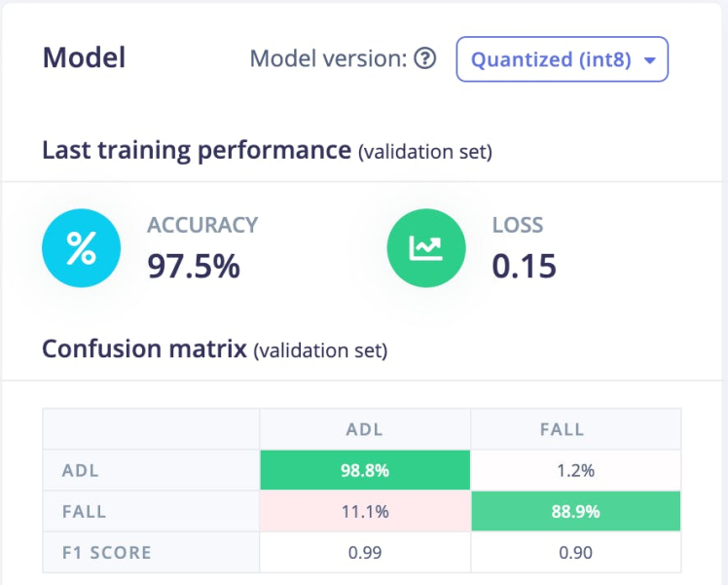Click the Model version help question mark icon

click(x=424, y=59)
